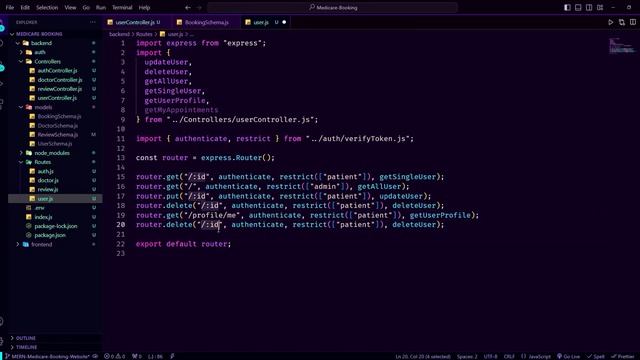Click the Medicare-Booking command center search box
640x360 pixels.
coord(333,7)
